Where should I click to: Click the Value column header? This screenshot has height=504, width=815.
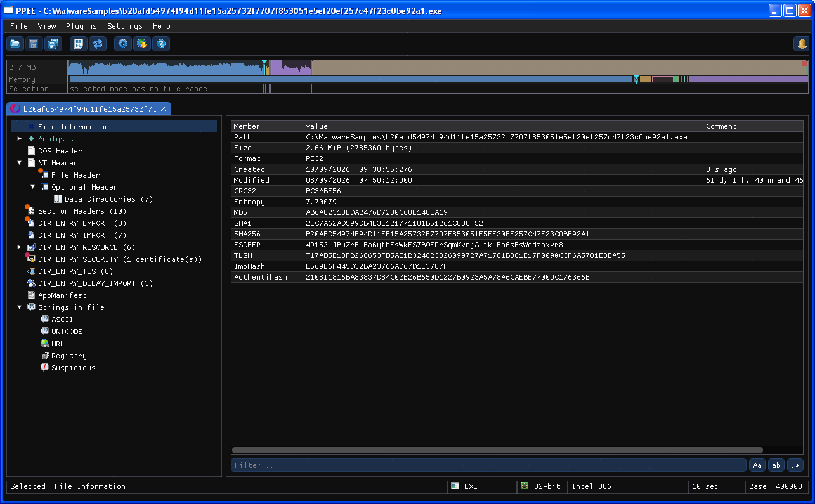point(504,126)
